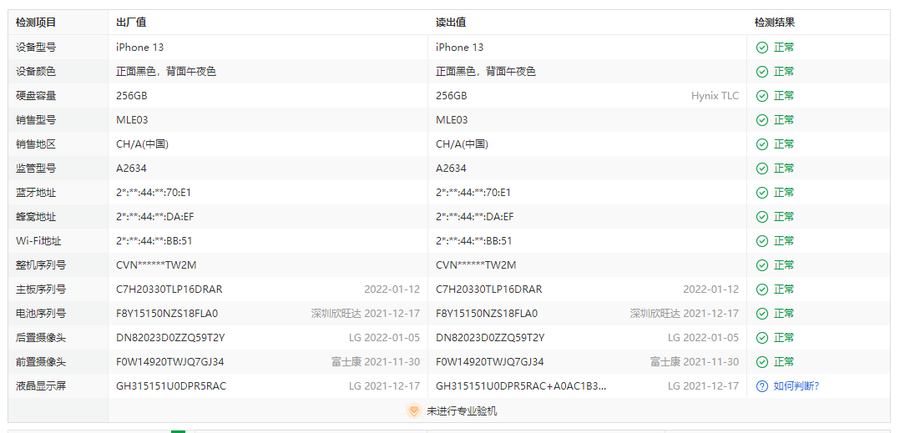Select the 蓝牙地址 row label
The image size is (900, 433).
pyautogui.click(x=36, y=192)
